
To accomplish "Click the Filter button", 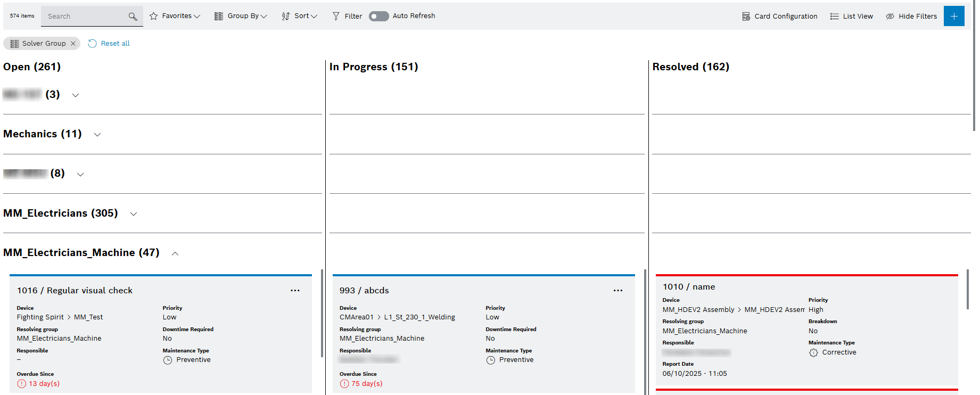I will click(347, 17).
